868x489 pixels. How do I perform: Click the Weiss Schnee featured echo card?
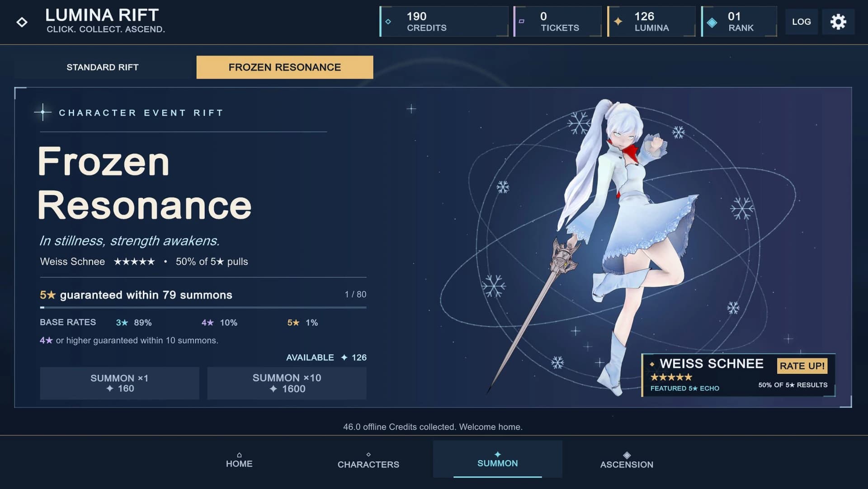(738, 376)
